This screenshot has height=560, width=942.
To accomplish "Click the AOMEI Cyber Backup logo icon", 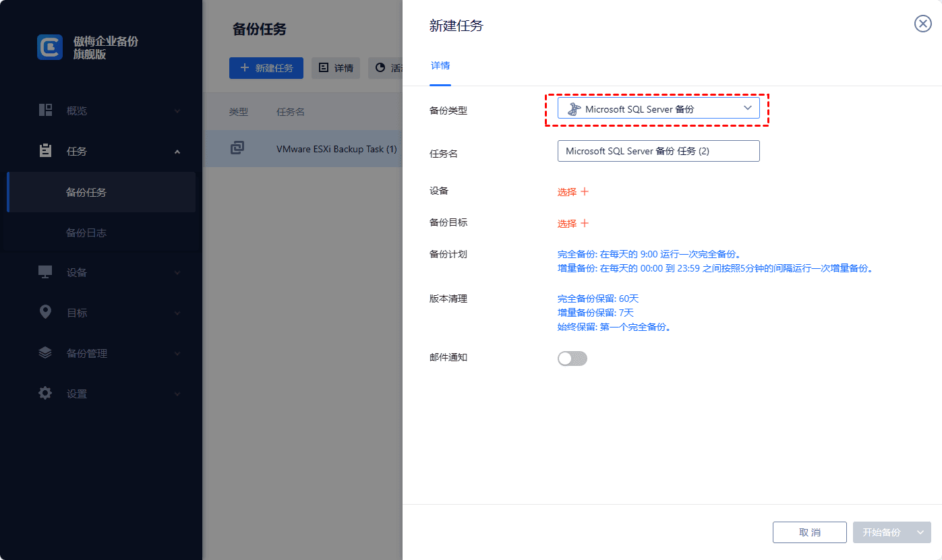I will point(50,47).
